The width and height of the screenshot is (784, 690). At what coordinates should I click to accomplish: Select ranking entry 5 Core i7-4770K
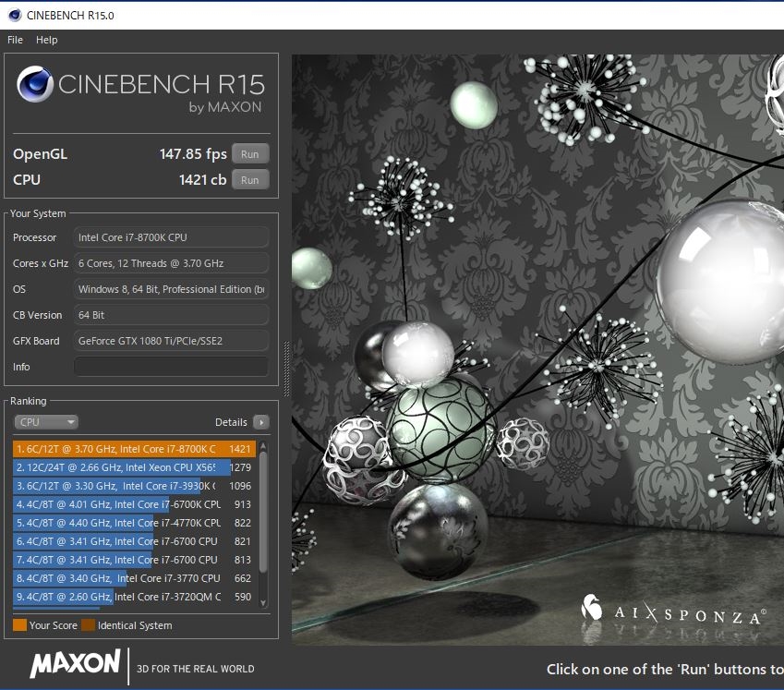point(134,523)
